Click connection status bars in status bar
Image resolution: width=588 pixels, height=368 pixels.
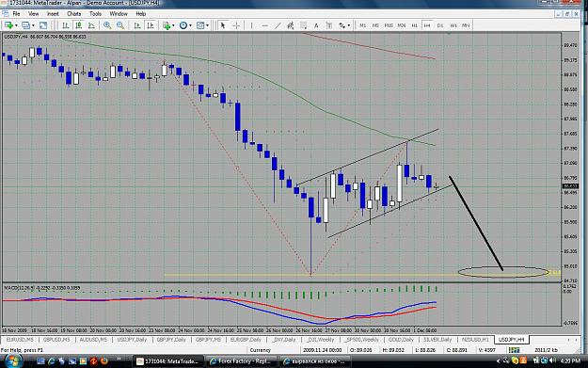514,350
